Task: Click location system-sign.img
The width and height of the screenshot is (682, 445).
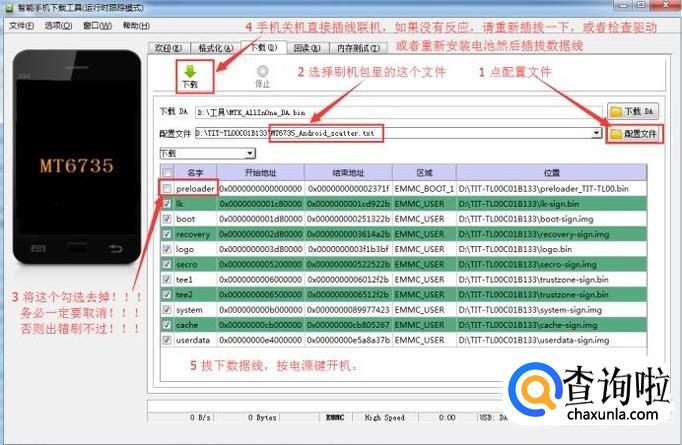Action: pyautogui.click(x=530, y=310)
